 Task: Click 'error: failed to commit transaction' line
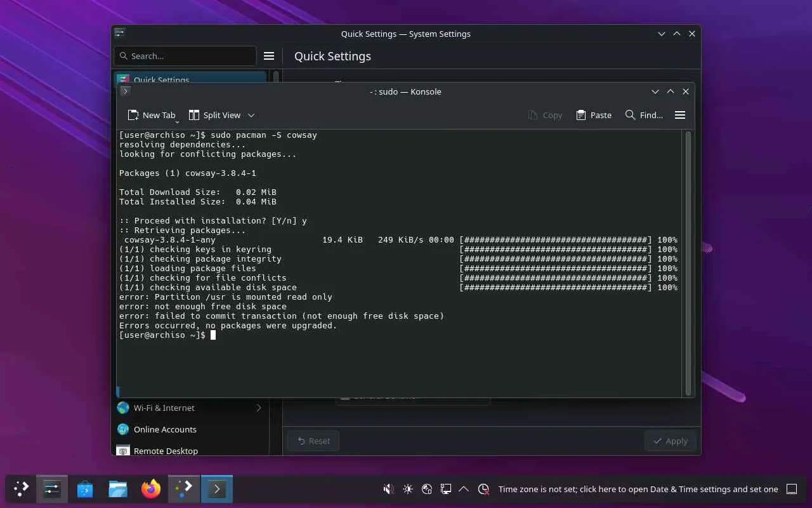282,316
